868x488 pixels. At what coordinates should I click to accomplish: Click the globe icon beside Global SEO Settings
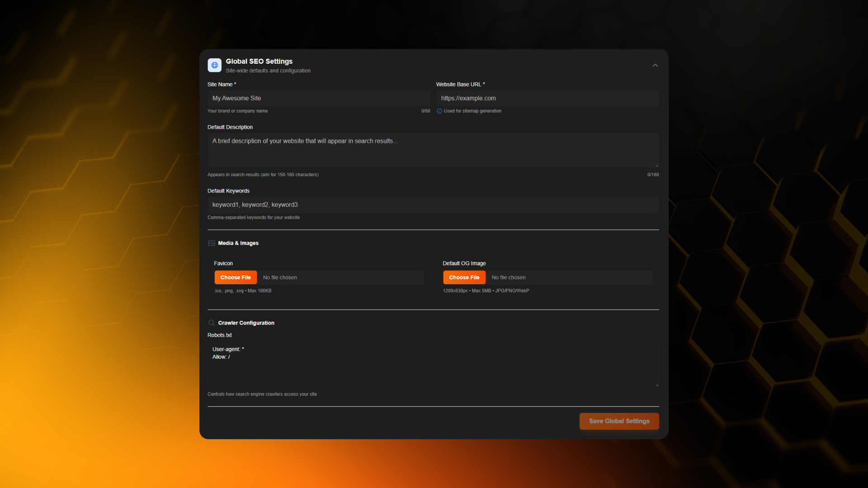click(x=214, y=65)
